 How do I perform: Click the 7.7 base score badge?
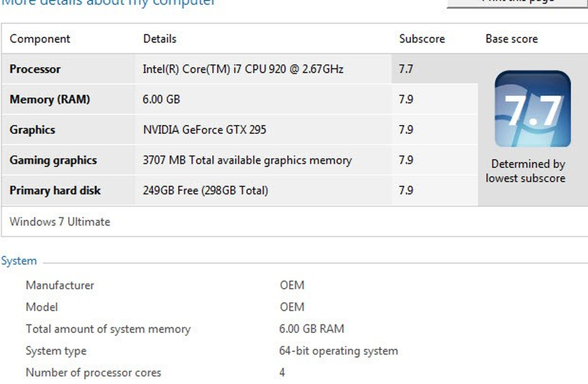[x=533, y=109]
